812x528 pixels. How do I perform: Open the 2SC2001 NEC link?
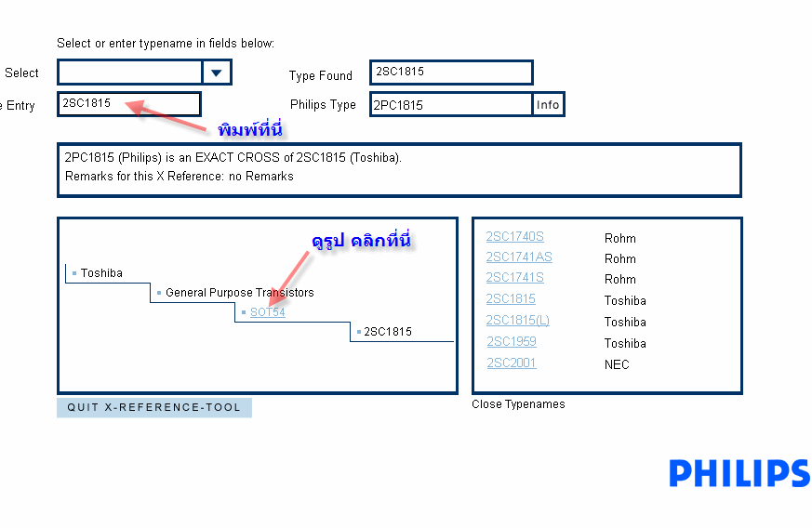[x=512, y=363]
